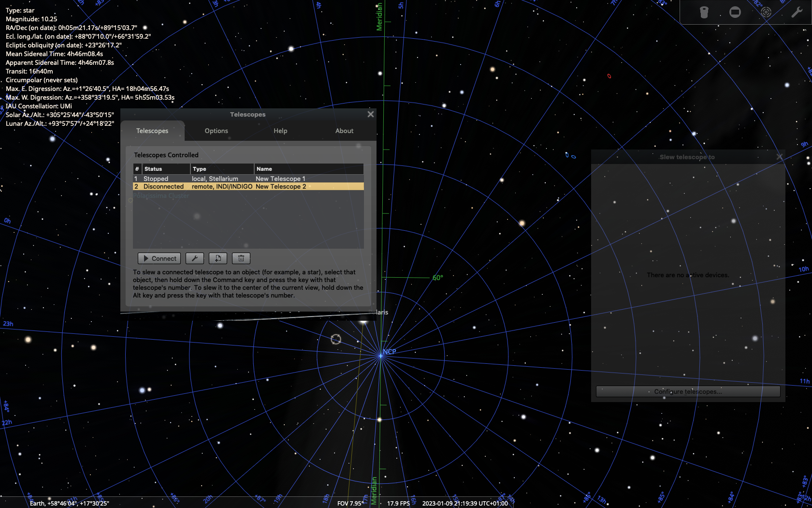
Task: Toggle the sensor frame overlay icon
Action: coord(735,12)
